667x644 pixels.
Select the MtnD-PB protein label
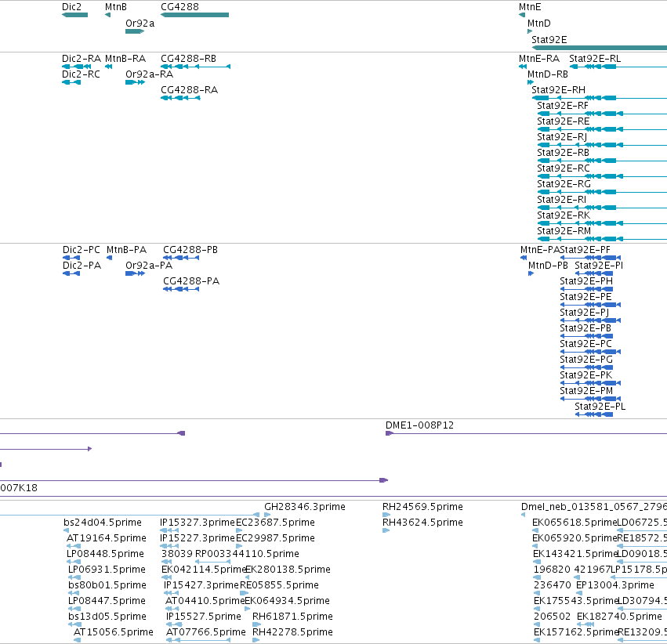click(548, 266)
